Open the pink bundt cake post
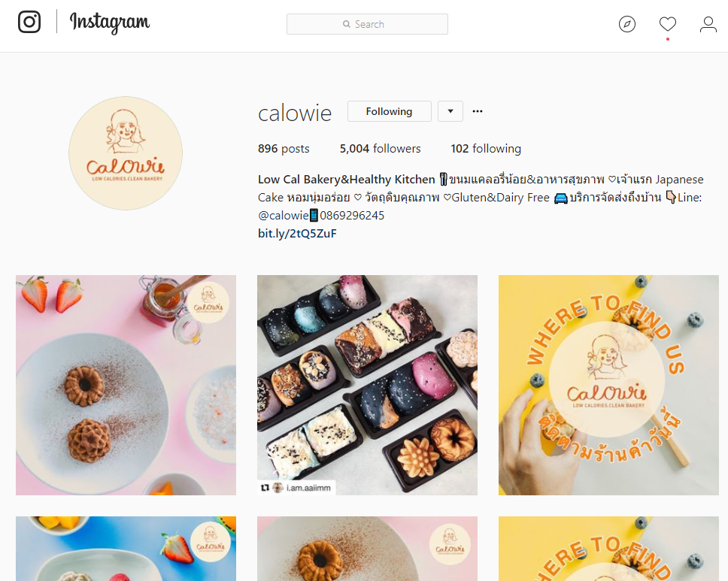Screen dimensions: 728x581 tap(126, 385)
